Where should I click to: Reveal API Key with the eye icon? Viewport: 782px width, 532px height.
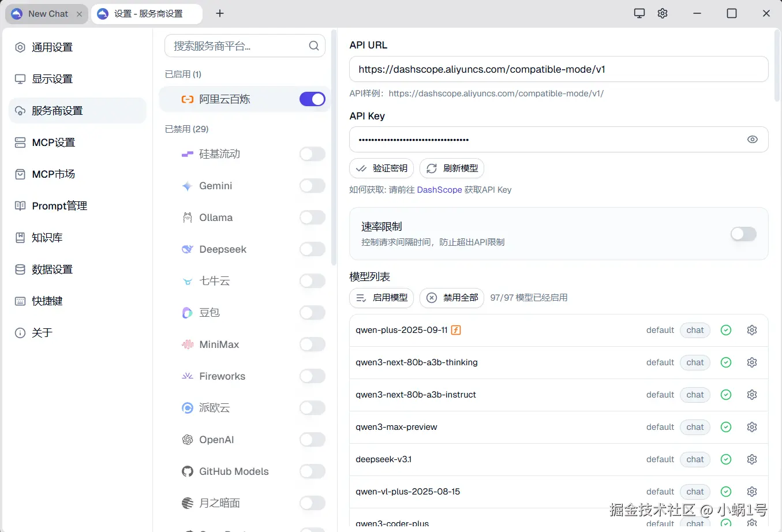pyautogui.click(x=753, y=140)
